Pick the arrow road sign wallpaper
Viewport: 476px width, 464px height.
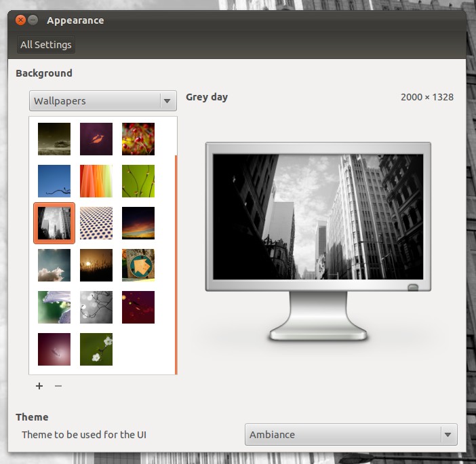coord(138,265)
